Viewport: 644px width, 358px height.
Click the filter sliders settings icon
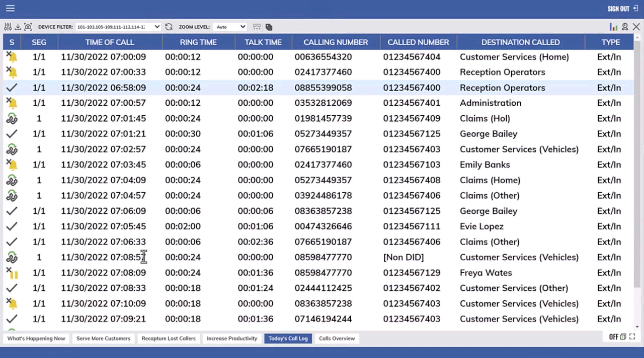click(x=8, y=27)
